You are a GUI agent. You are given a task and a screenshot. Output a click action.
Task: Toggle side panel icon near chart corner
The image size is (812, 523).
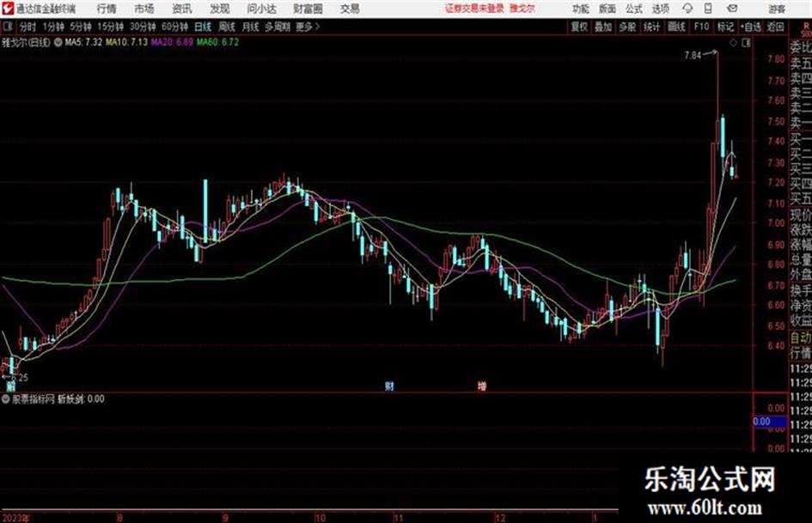(x=746, y=43)
